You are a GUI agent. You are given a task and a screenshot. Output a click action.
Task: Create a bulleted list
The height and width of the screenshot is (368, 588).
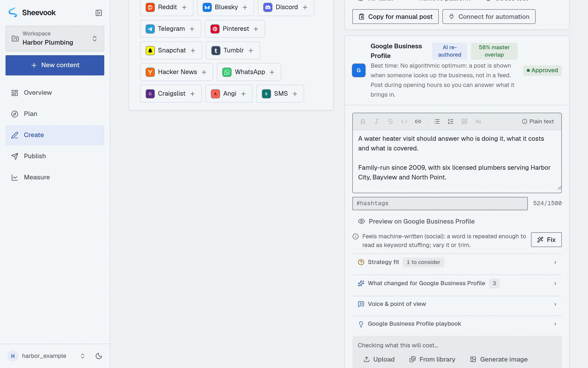(x=437, y=121)
